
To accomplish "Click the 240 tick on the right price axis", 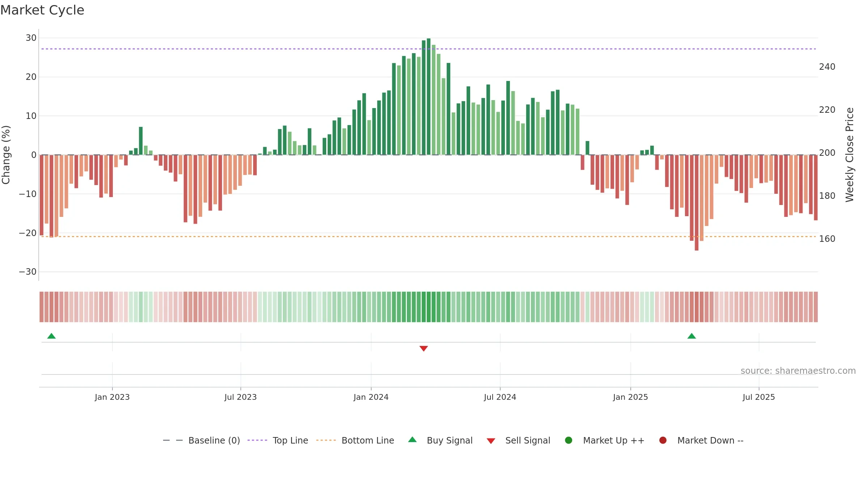I will click(x=827, y=67).
